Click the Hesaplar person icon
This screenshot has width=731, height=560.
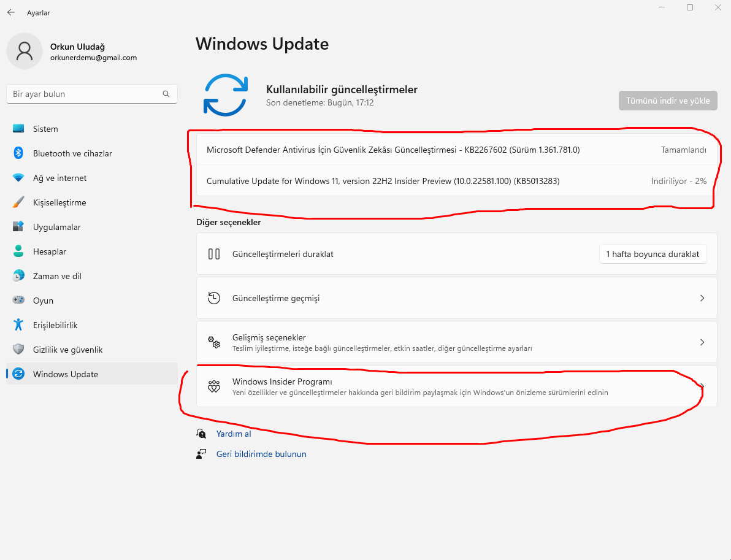(18, 251)
